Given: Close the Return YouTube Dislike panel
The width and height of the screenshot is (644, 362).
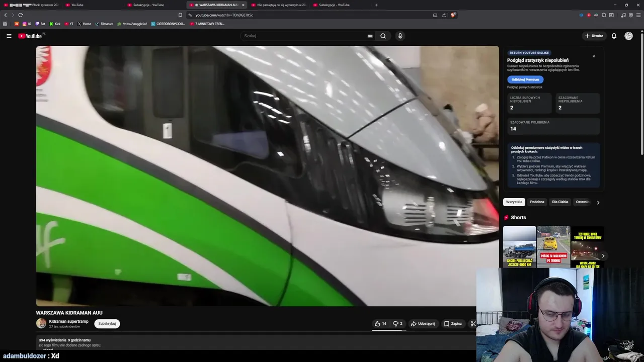Looking at the screenshot, I should tap(594, 56).
